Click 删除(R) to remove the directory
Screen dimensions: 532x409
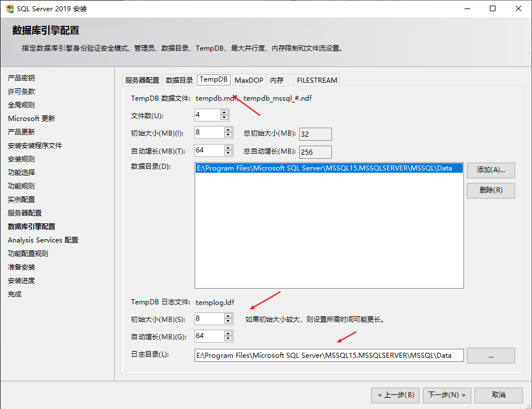(x=490, y=190)
